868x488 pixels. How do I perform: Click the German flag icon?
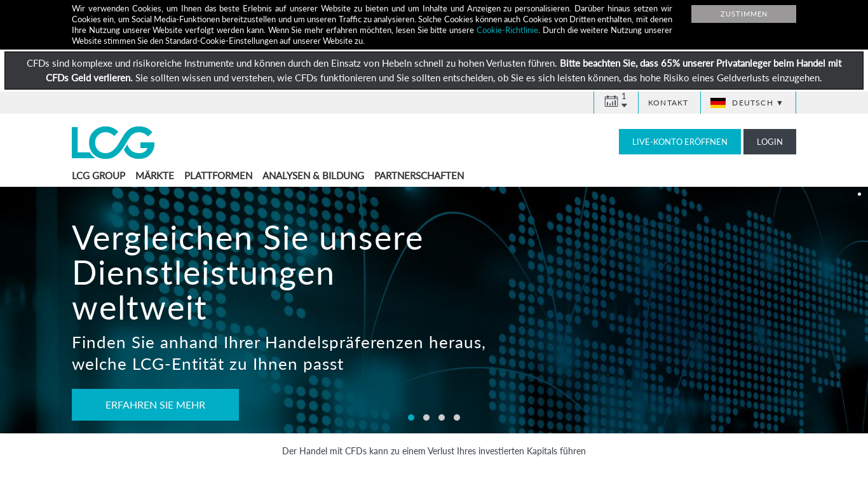[718, 103]
